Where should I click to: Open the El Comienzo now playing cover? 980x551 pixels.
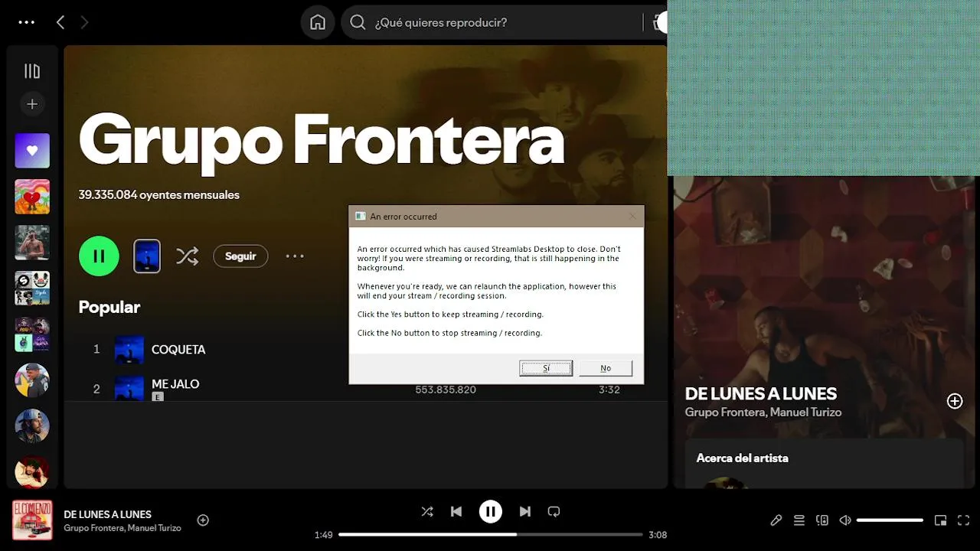tap(32, 520)
